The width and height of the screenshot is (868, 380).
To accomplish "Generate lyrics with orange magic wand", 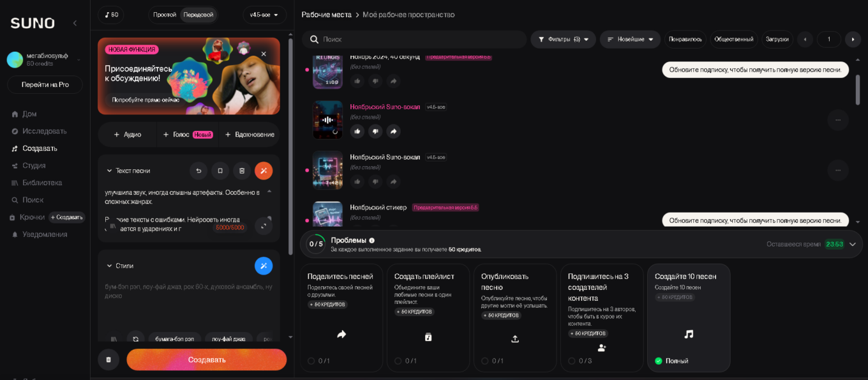I will click(x=264, y=171).
